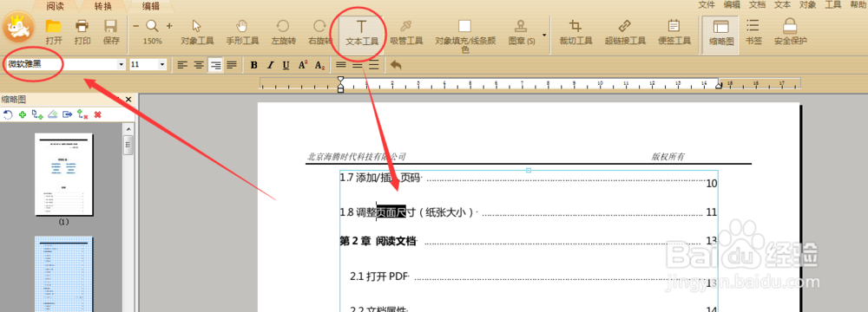The image size is (868, 312).
Task: Click the 打印 (Print) icon
Action: (x=82, y=26)
